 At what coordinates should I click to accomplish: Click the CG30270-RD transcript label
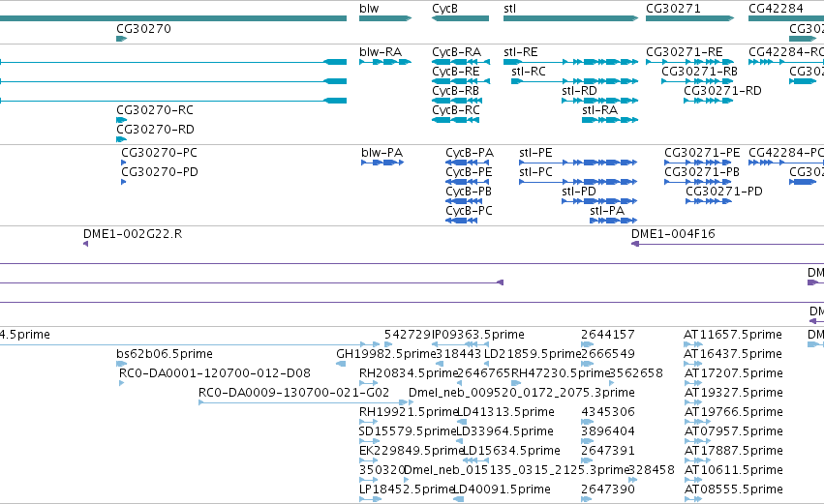[x=155, y=131]
